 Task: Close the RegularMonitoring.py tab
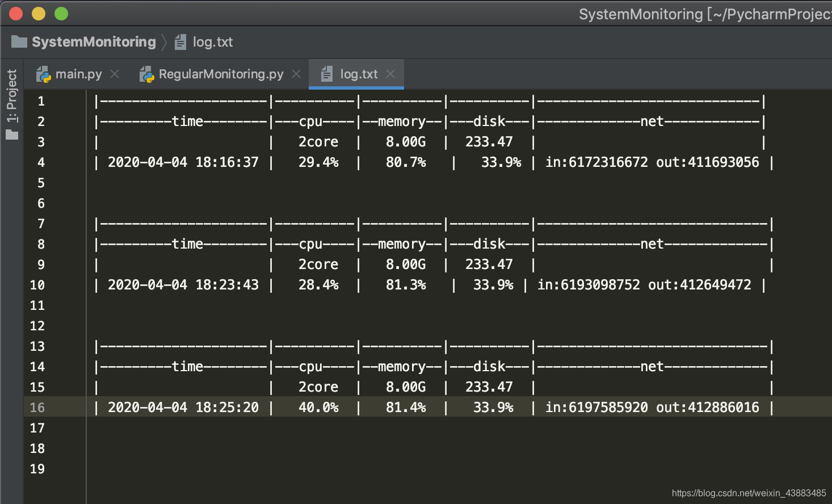click(x=296, y=74)
